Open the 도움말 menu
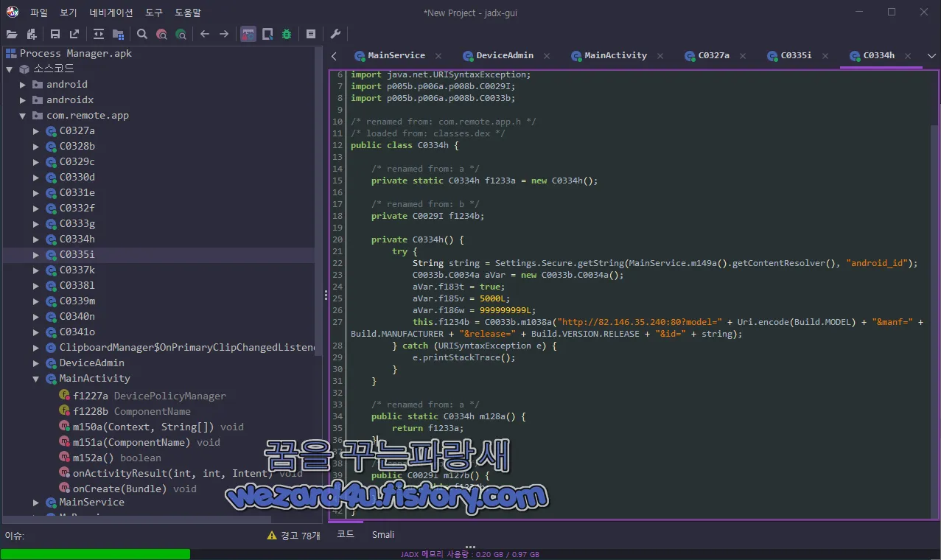941x560 pixels. pyautogui.click(x=188, y=13)
